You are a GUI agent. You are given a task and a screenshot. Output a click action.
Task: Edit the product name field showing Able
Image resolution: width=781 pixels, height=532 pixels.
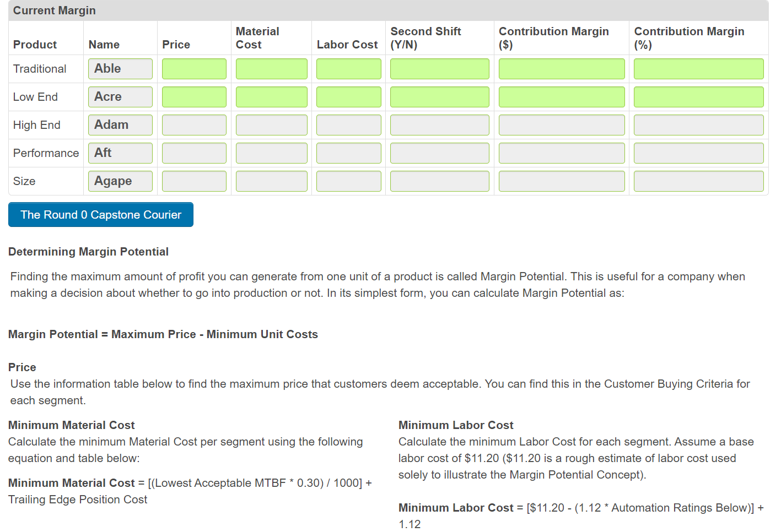click(120, 68)
